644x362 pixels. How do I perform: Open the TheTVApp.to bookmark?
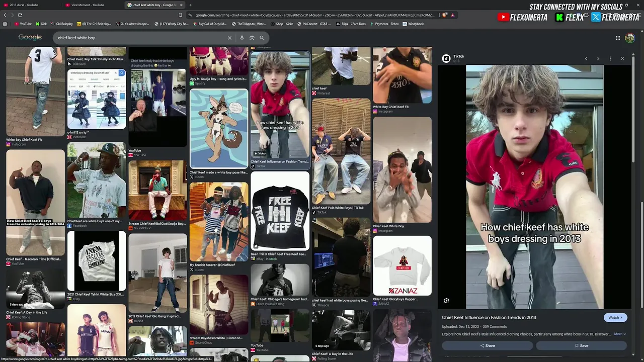point(249,24)
